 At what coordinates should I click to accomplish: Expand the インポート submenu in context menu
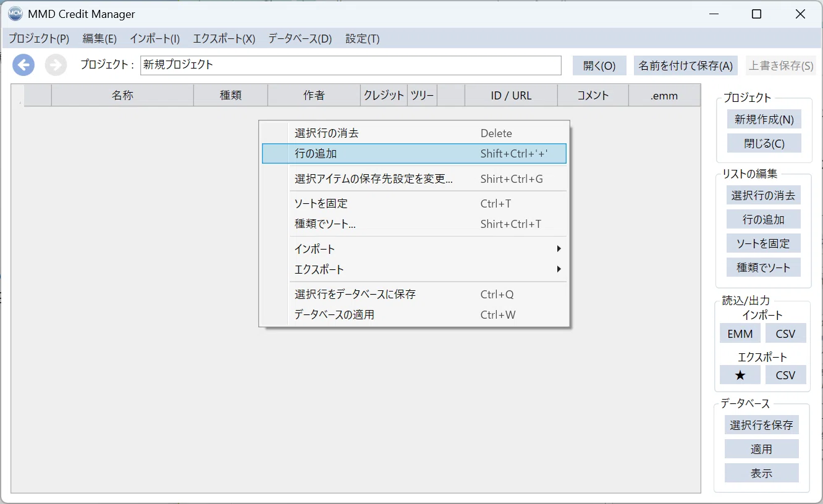point(414,249)
